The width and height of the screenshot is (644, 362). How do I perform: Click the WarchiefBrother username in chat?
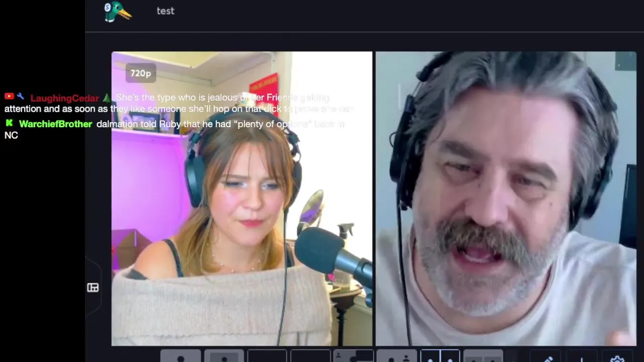[55, 124]
